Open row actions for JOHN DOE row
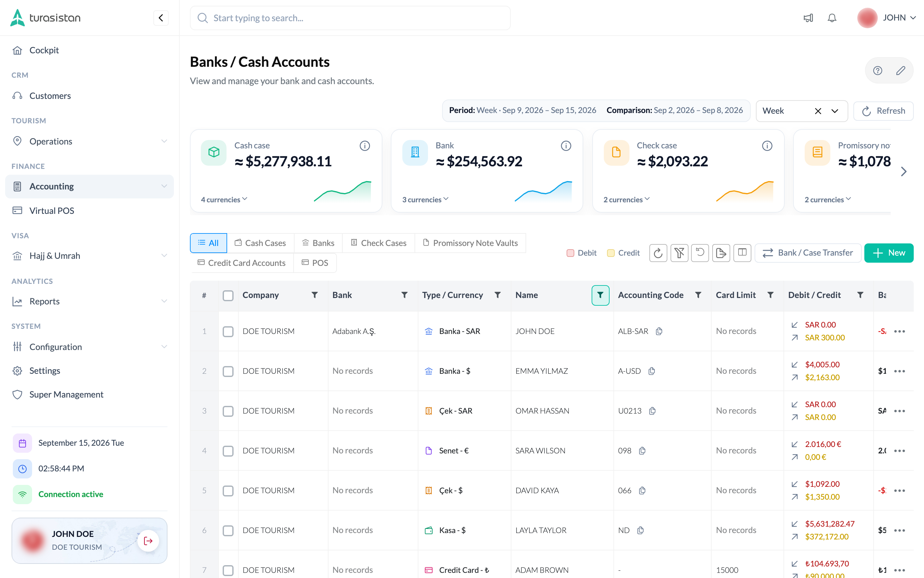This screenshot has width=924, height=578. tap(900, 331)
